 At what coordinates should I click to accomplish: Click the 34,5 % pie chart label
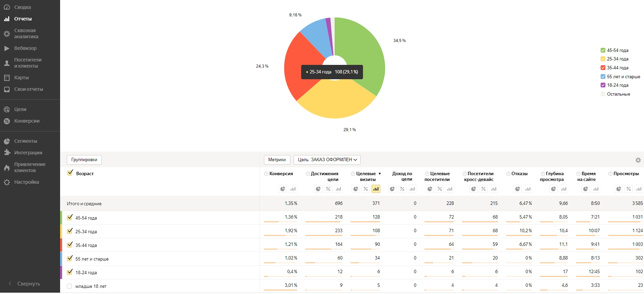coord(400,41)
